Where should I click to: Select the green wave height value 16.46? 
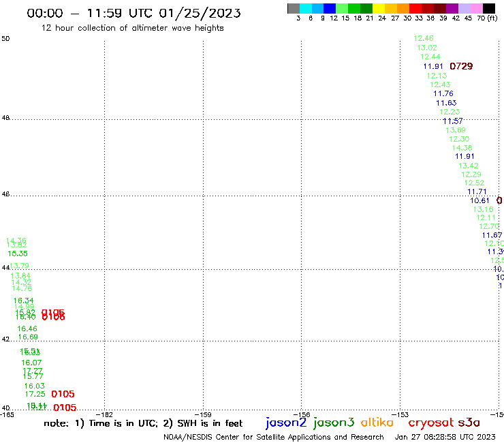[x=27, y=329]
